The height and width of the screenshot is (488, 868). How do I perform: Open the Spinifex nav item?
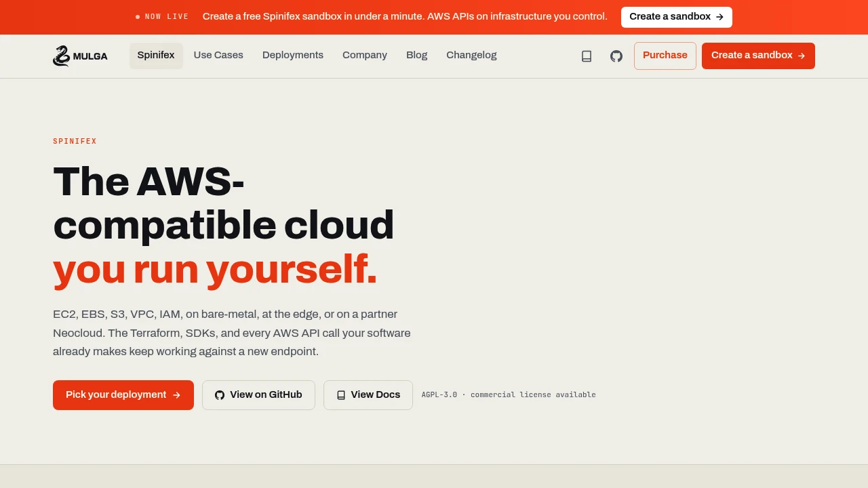tap(156, 56)
